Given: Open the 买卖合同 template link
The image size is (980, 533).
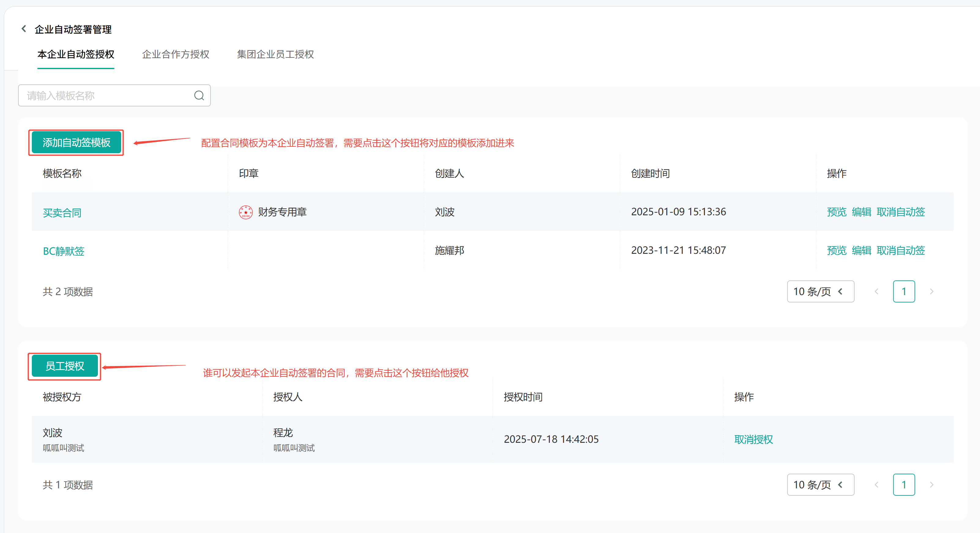Looking at the screenshot, I should [x=62, y=213].
